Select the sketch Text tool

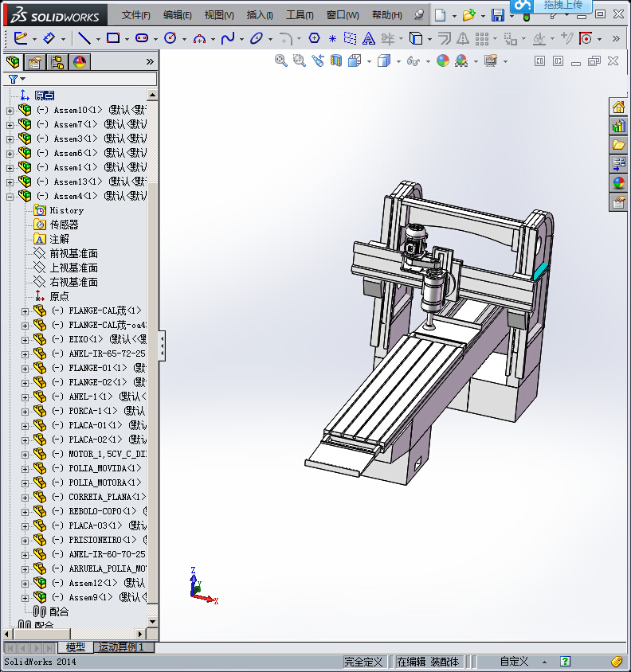368,39
